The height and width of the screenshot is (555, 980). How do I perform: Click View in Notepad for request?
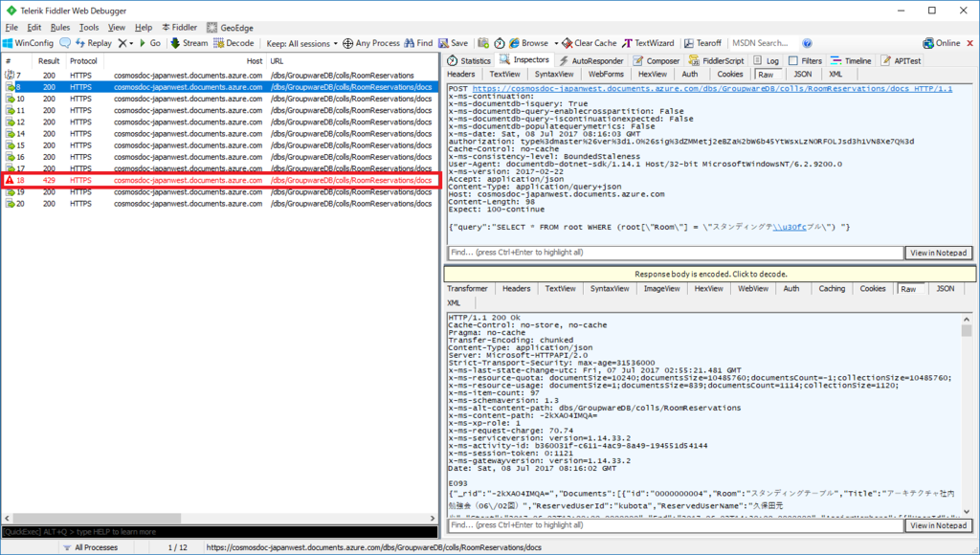tap(938, 253)
